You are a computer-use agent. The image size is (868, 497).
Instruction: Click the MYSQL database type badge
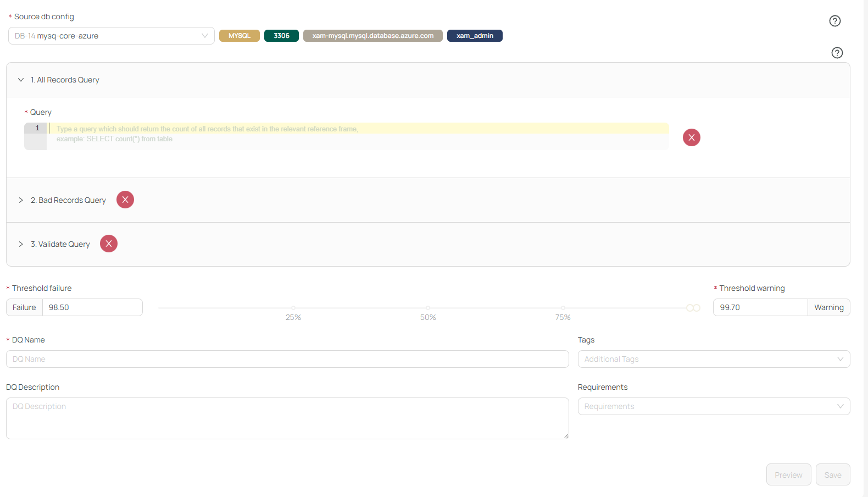click(239, 36)
